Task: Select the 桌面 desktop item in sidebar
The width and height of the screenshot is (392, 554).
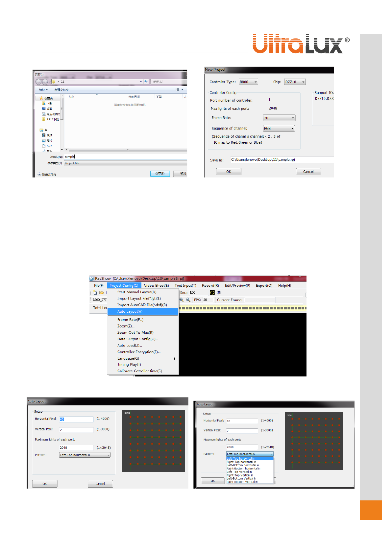Action: [x=49, y=108]
